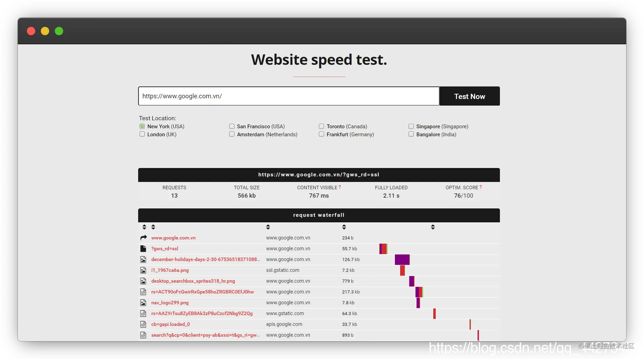Enable Frankfurt (Germany) test location
644x359 pixels.
coord(321,134)
